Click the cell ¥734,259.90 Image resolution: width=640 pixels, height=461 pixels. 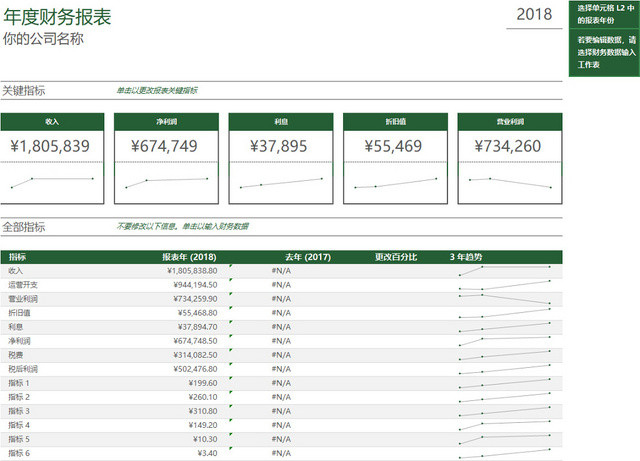click(x=195, y=299)
